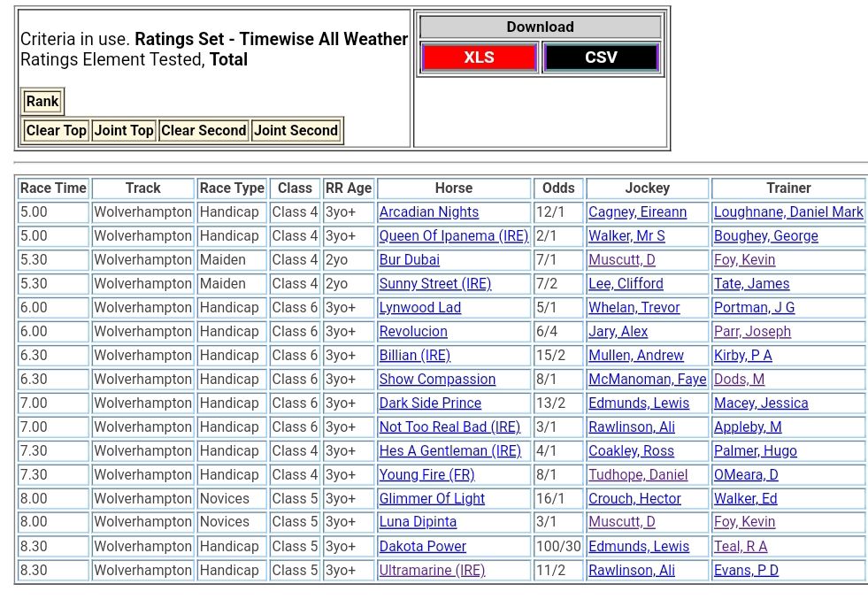Viewport: 868px width, 607px height.
Task: Click the Horse column header
Action: pos(453,188)
